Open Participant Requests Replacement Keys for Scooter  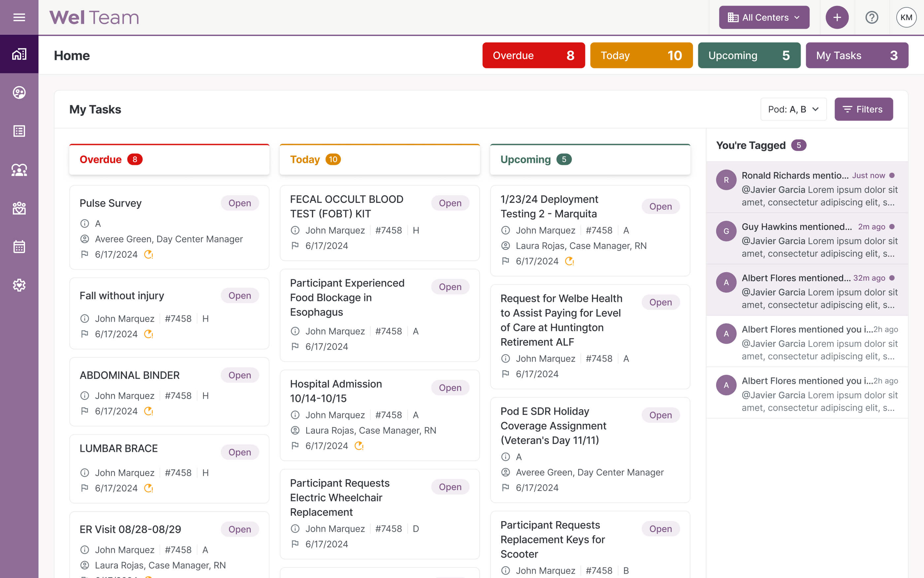(x=552, y=539)
